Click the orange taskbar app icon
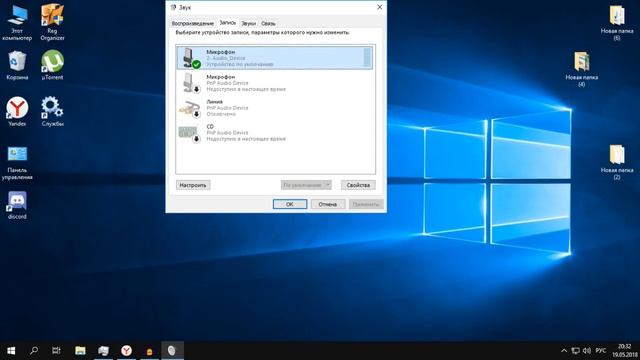 click(149, 351)
